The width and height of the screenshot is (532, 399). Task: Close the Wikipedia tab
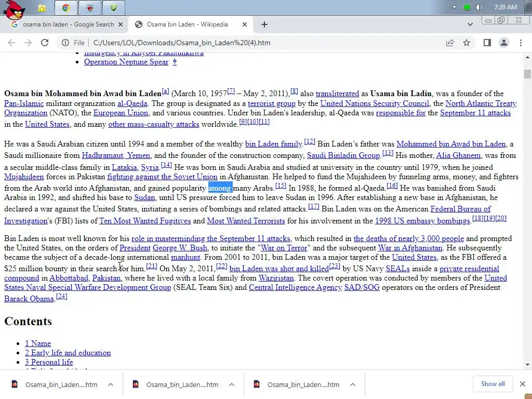(x=245, y=24)
